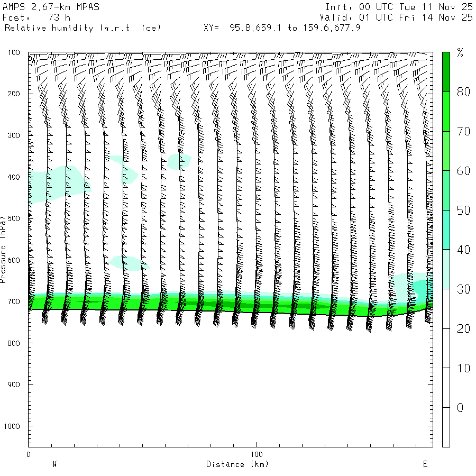Click the colorbar label '0'
This screenshot has height=476, width=476.
pyautogui.click(x=460, y=408)
